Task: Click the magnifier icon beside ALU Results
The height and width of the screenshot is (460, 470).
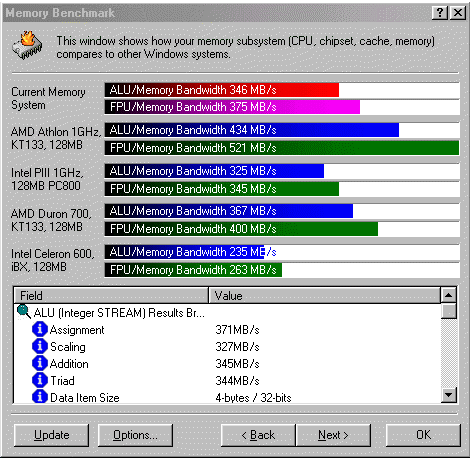Action: click(24, 312)
